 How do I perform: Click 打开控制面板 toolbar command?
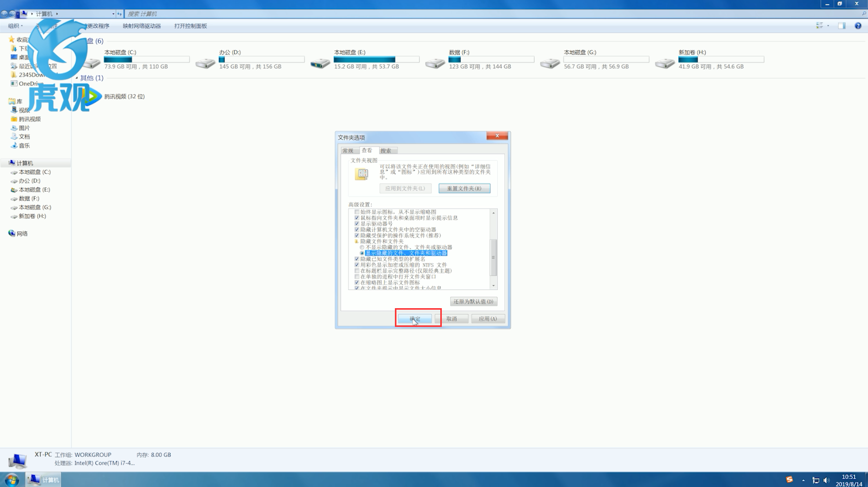[190, 26]
